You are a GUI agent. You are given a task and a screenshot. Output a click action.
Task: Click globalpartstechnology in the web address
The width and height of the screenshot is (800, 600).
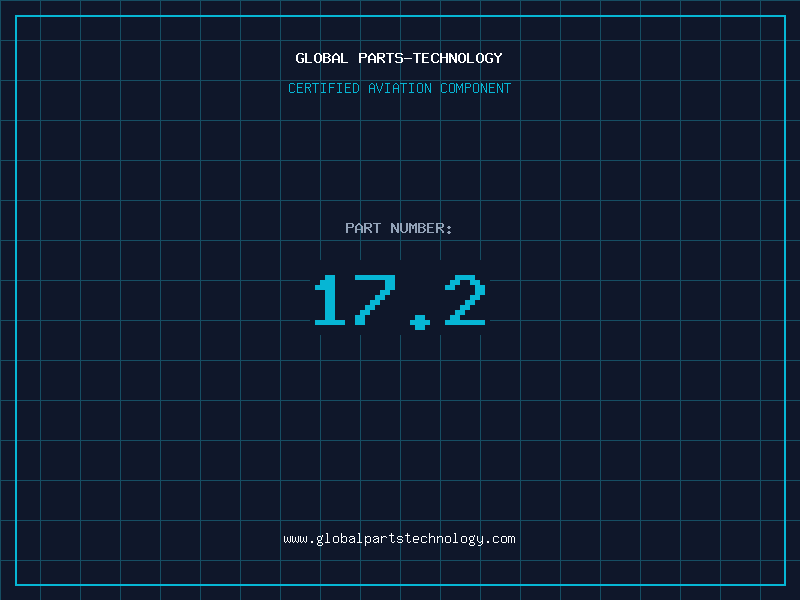(399, 539)
